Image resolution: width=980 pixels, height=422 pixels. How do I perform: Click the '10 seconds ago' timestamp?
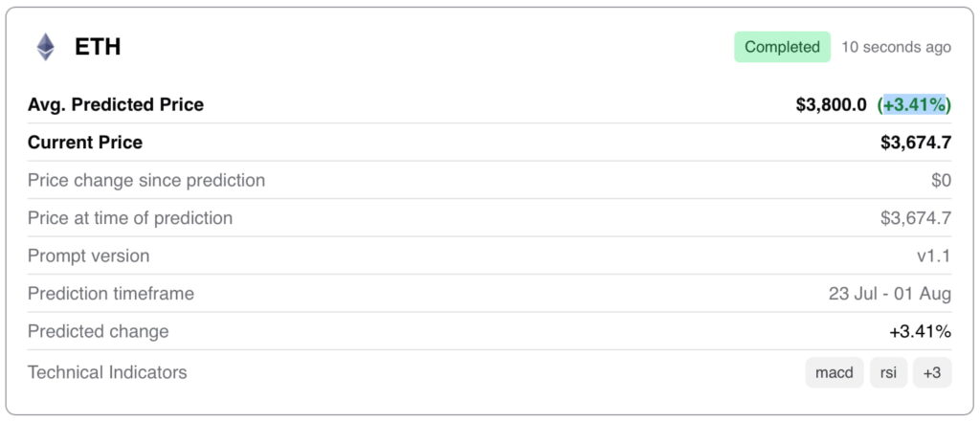[896, 47]
